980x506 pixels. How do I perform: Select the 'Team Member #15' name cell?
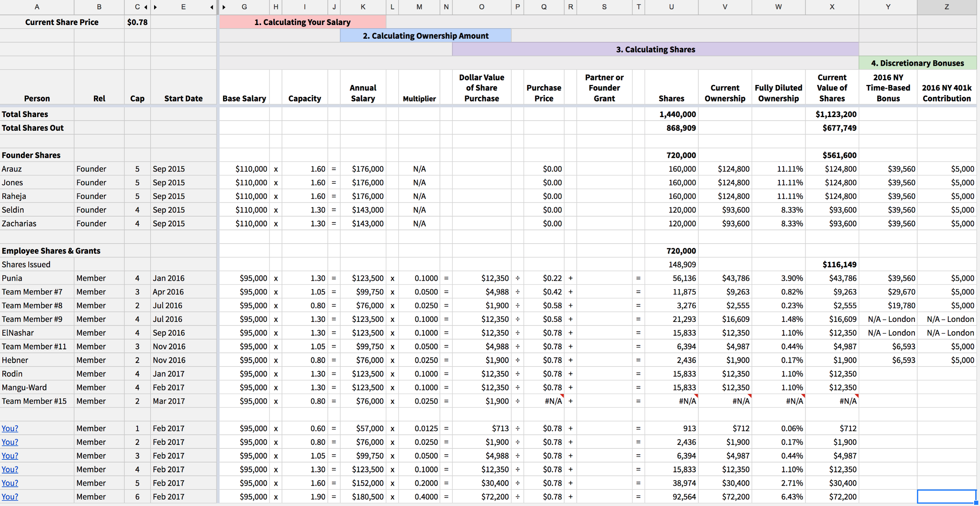[x=37, y=401]
